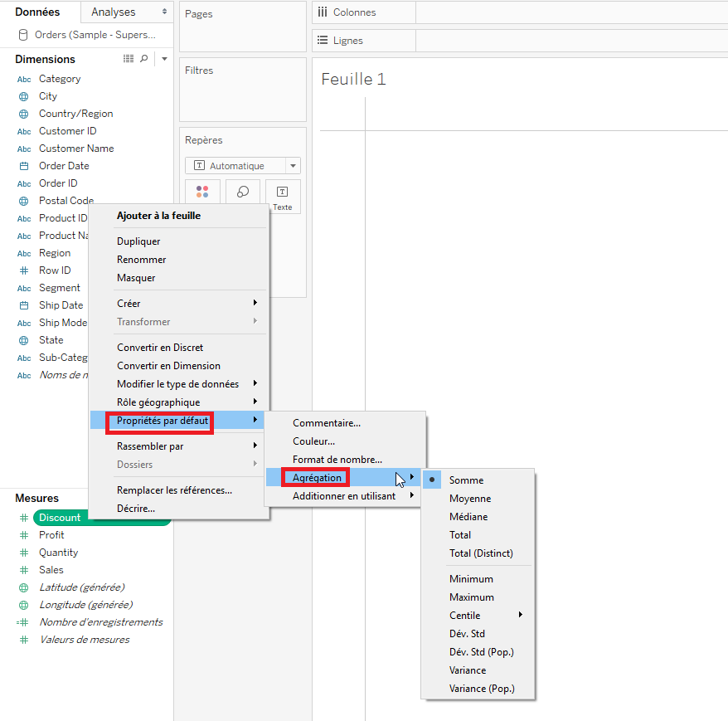Click the globe icon beside City
The width and height of the screenshot is (728, 721).
(23, 96)
